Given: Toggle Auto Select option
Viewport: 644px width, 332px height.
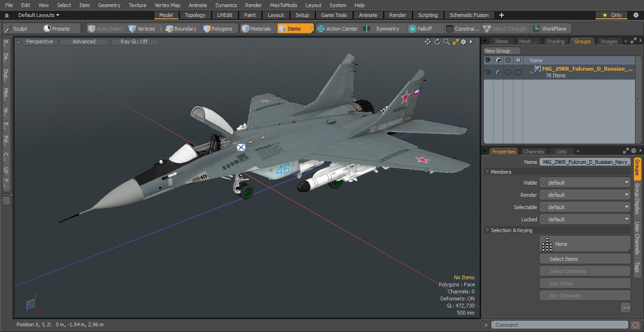Looking at the screenshot, I should [x=106, y=29].
